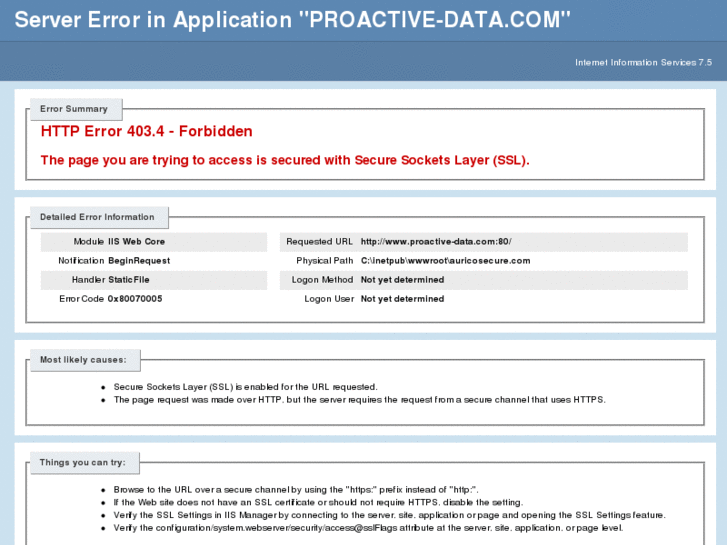Click the 'Handler' field label
Image resolution: width=727 pixels, height=545 pixels.
click(x=88, y=280)
